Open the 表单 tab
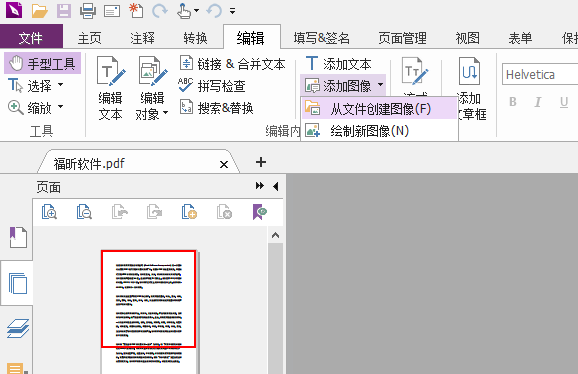This screenshot has height=374, width=578. click(x=520, y=38)
